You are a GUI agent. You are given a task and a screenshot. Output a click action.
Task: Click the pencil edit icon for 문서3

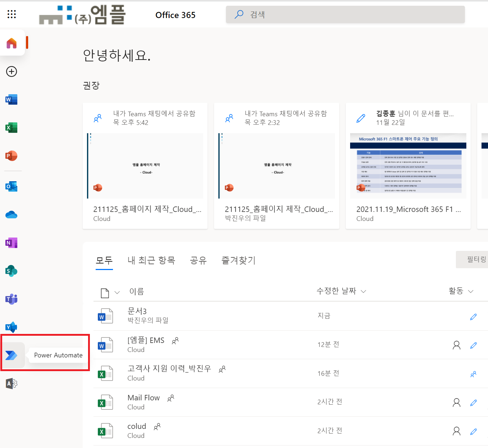point(474,317)
